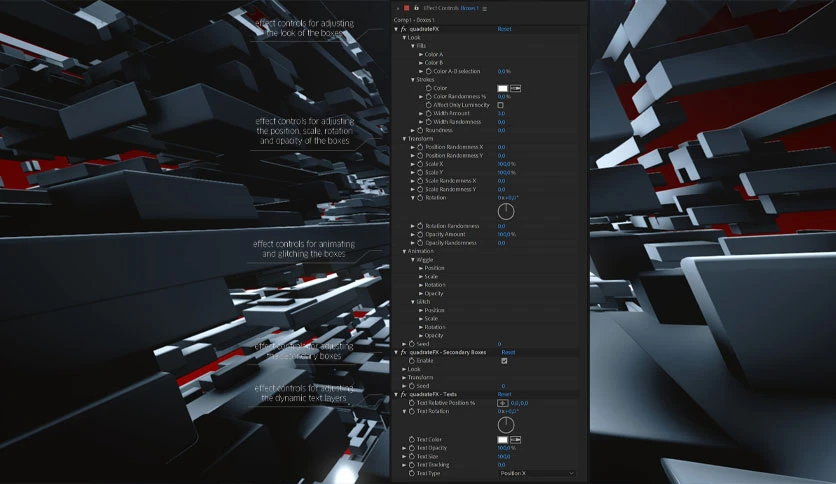The height and width of the screenshot is (484, 836).
Task: Toggle stopwatch for Scale X
Action: (420, 164)
